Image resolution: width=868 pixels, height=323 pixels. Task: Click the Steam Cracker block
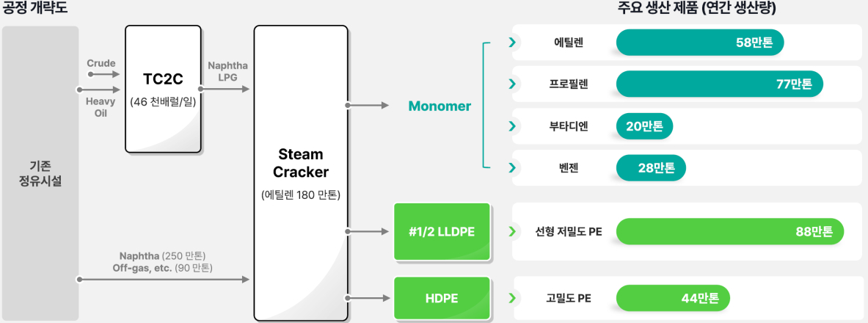point(301,173)
